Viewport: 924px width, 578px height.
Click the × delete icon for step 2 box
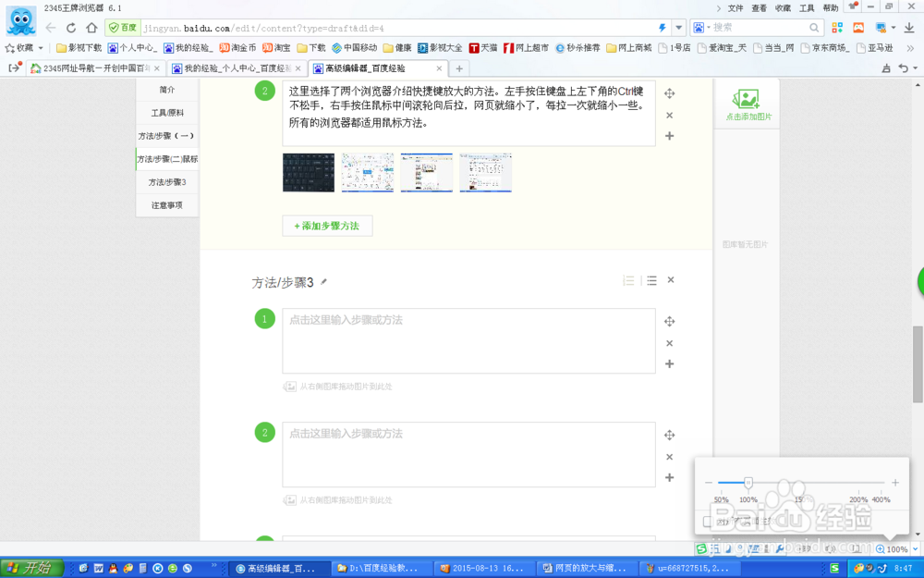tap(669, 456)
